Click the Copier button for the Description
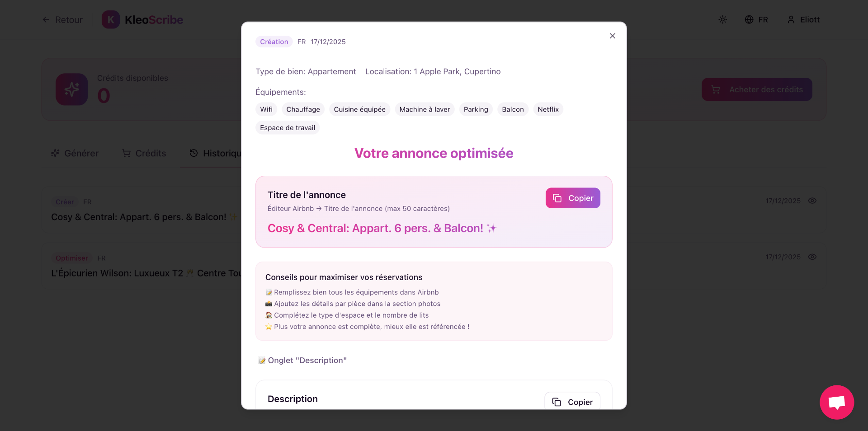Screen dimensions: 868x431 (x=571, y=402)
